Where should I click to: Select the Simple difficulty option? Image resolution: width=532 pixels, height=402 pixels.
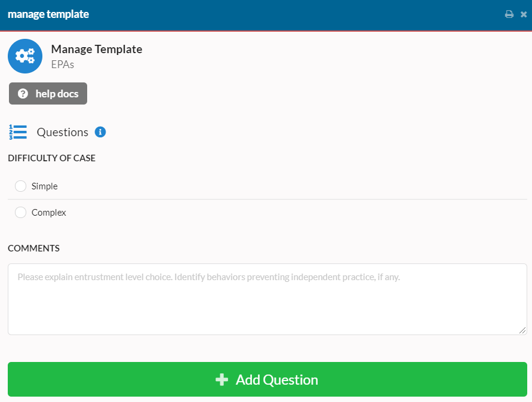pos(20,186)
